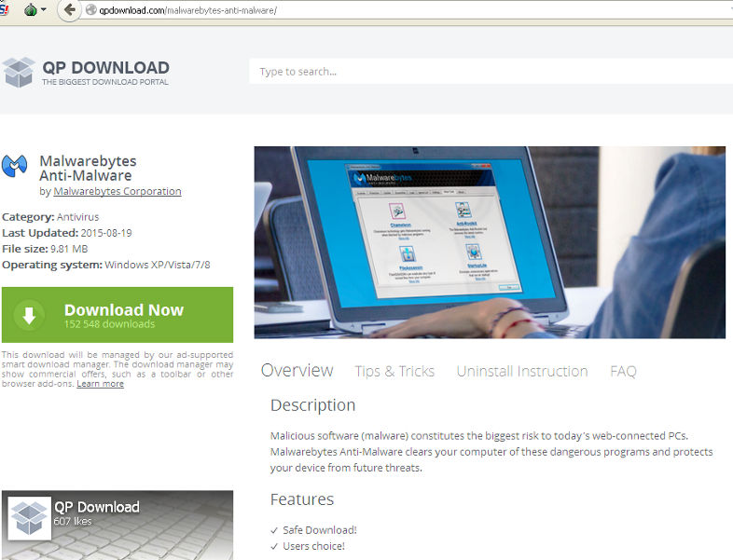
Task: Click the '152 548 downloads' counter text
Action: (x=109, y=324)
